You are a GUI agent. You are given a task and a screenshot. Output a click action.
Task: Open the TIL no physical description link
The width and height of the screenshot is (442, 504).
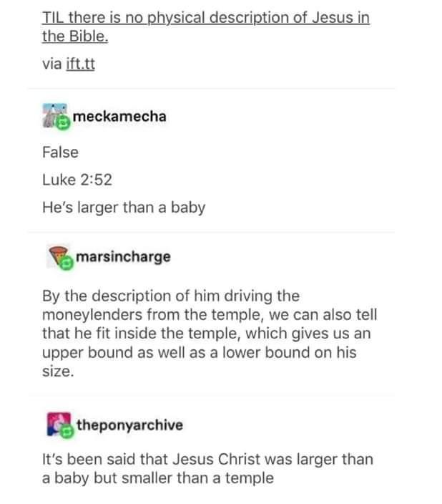(x=206, y=17)
